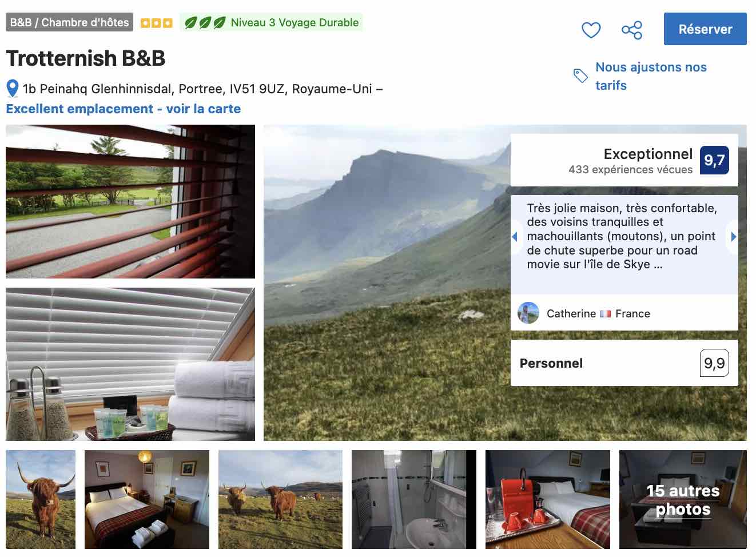Viewport: 756px width, 557px height.
Task: Click the price tag icon
Action: (580, 75)
